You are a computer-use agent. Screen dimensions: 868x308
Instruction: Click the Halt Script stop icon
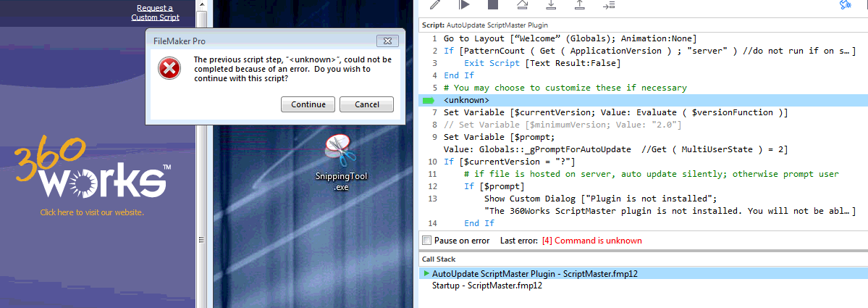493,4
